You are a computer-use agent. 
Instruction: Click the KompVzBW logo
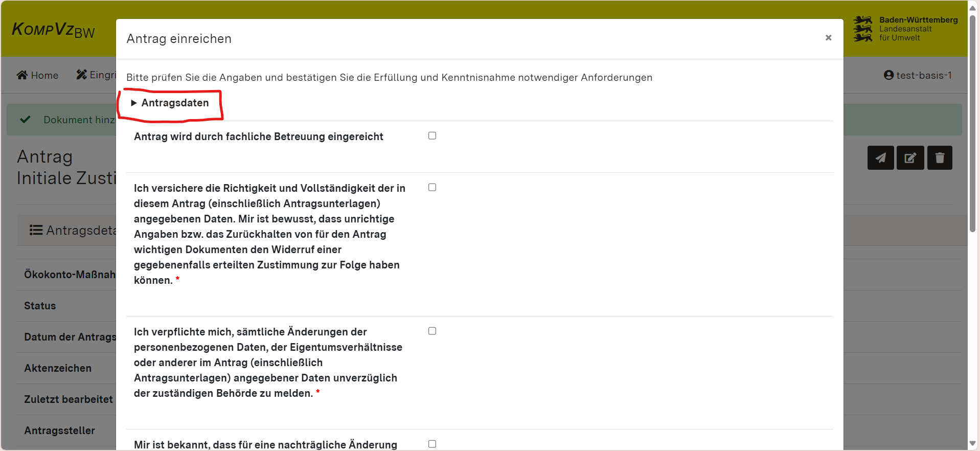coord(53,30)
